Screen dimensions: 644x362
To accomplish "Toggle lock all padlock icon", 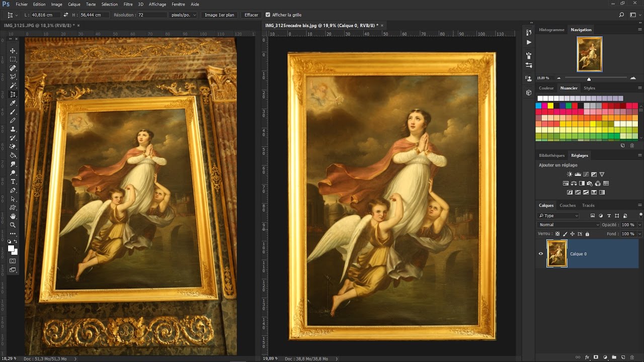I will [x=587, y=234].
